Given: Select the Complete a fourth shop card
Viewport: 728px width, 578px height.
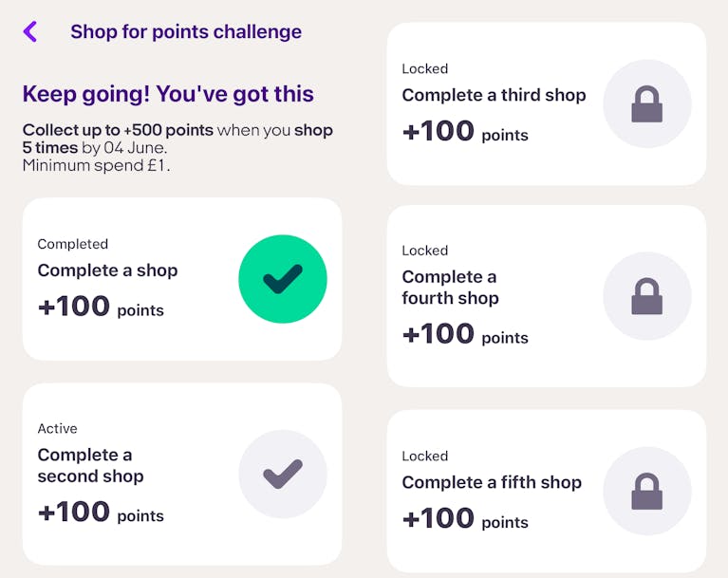Looking at the screenshot, I should [547, 296].
